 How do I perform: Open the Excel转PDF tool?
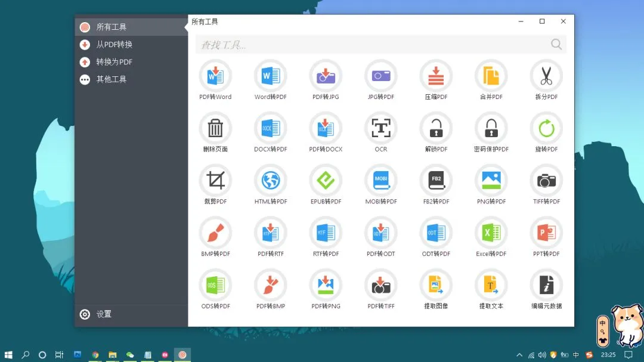point(491,237)
